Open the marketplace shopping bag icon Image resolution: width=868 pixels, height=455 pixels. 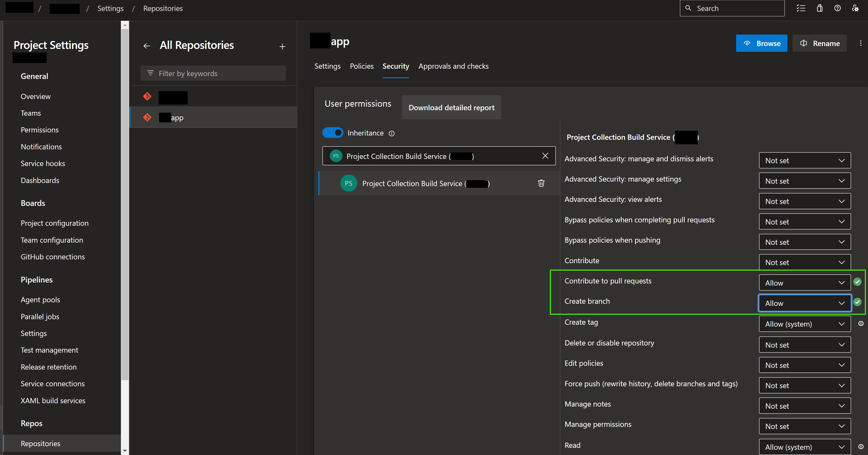(820, 8)
